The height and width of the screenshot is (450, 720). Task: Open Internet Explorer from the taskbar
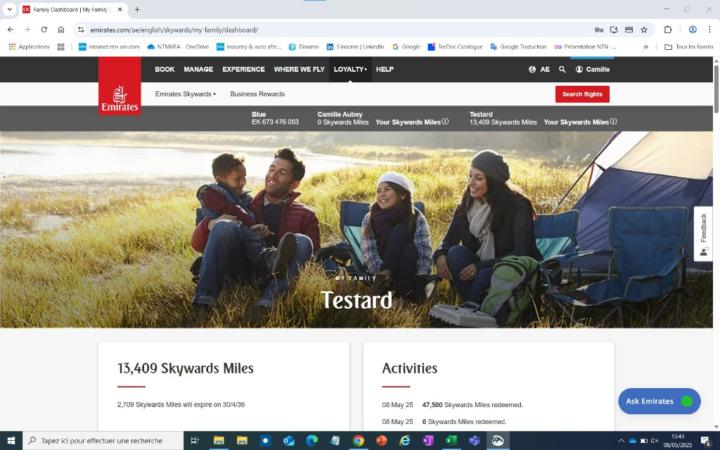coord(405,441)
